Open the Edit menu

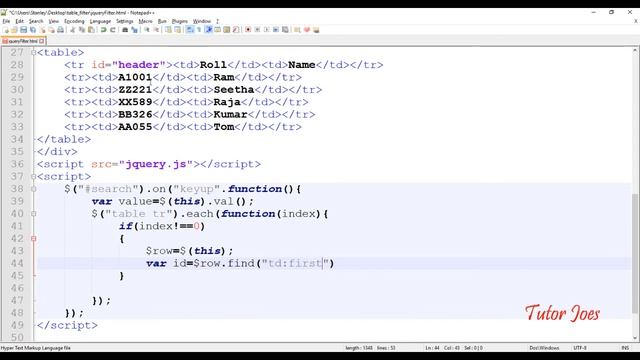point(19,21)
